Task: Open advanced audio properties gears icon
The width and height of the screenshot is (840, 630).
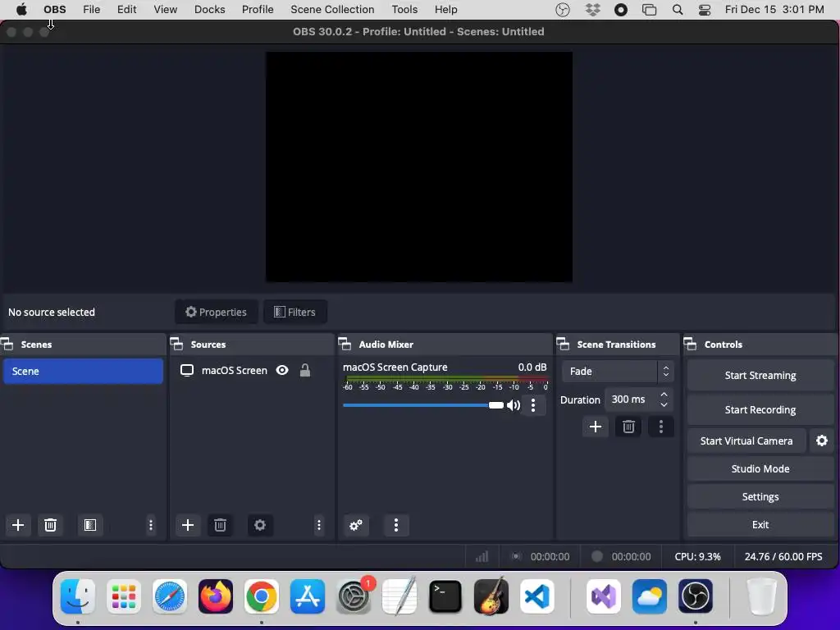Action: point(356,525)
